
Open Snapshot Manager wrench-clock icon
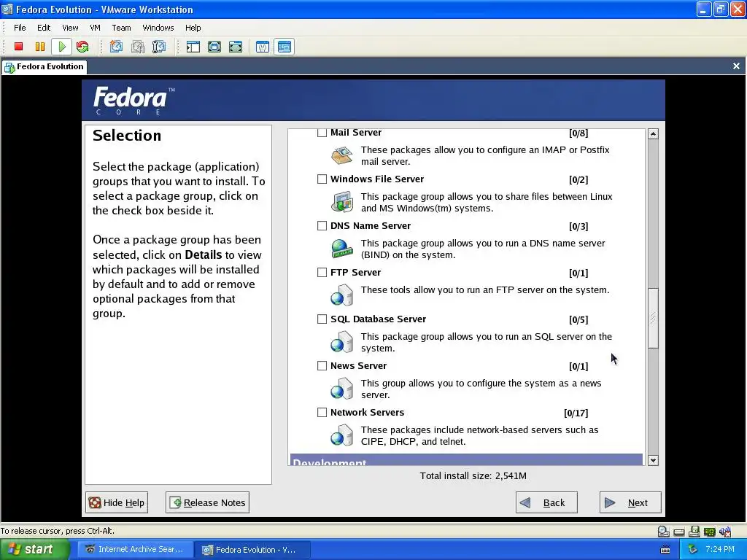pyautogui.click(x=159, y=47)
